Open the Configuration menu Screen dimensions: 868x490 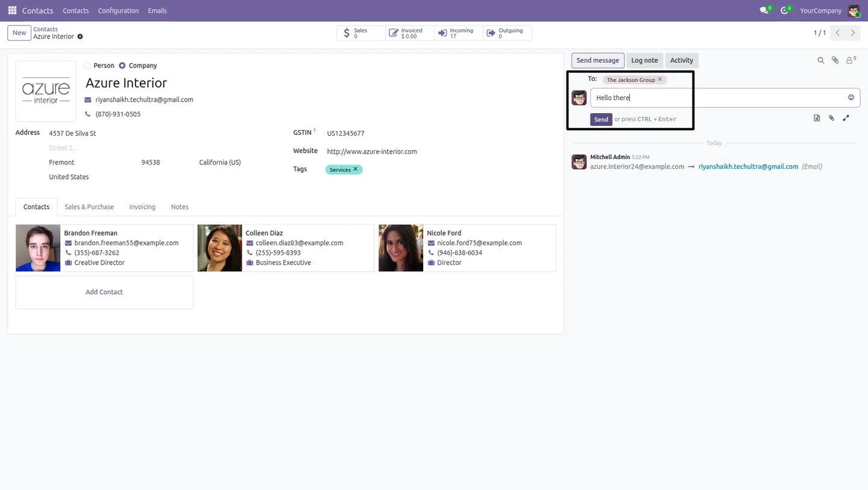118,10
